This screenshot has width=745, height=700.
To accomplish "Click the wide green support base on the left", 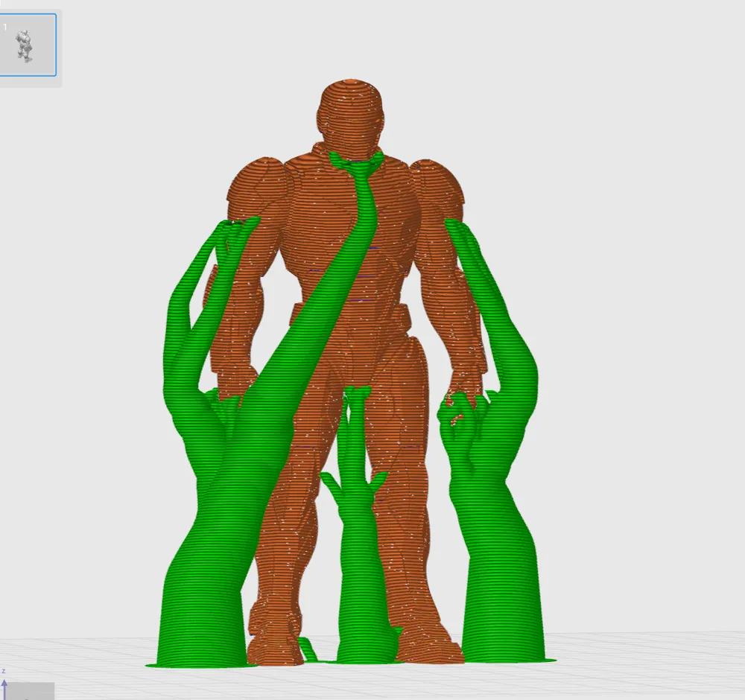I will 204,627.
